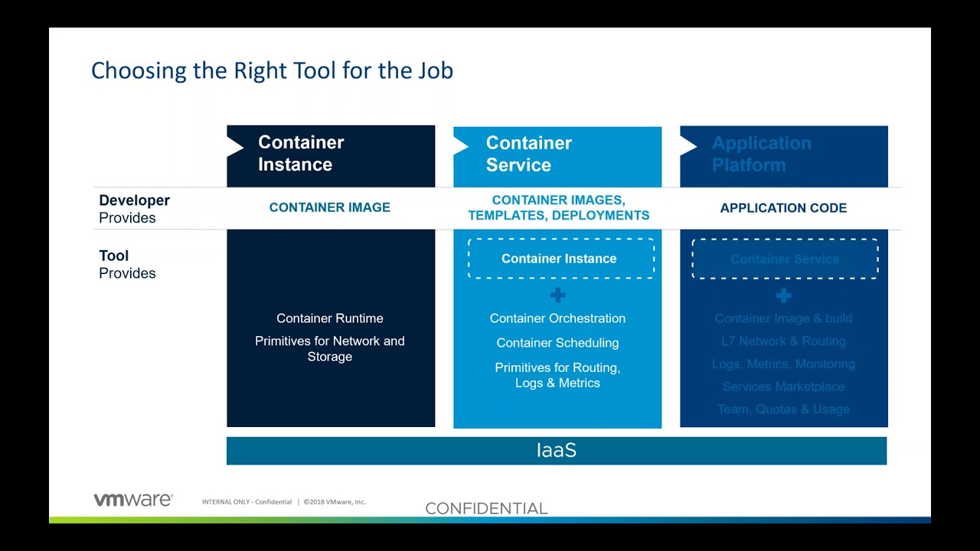This screenshot has height=551, width=980.
Task: Click the Developer Provides row label
Action: (134, 209)
